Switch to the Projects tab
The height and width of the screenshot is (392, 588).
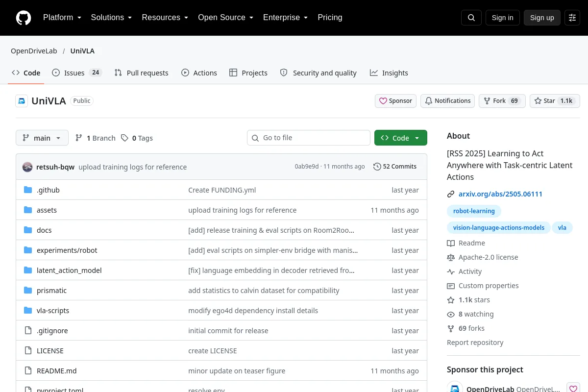click(248, 73)
